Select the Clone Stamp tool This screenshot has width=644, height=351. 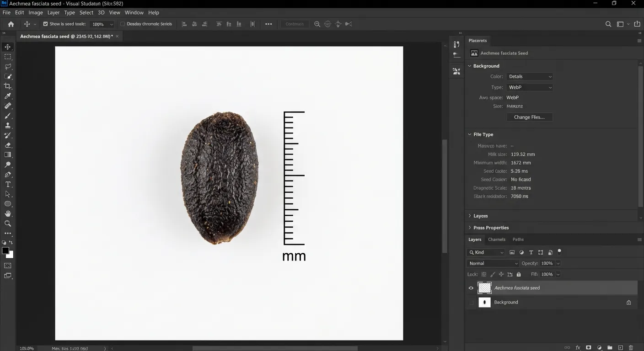8,125
